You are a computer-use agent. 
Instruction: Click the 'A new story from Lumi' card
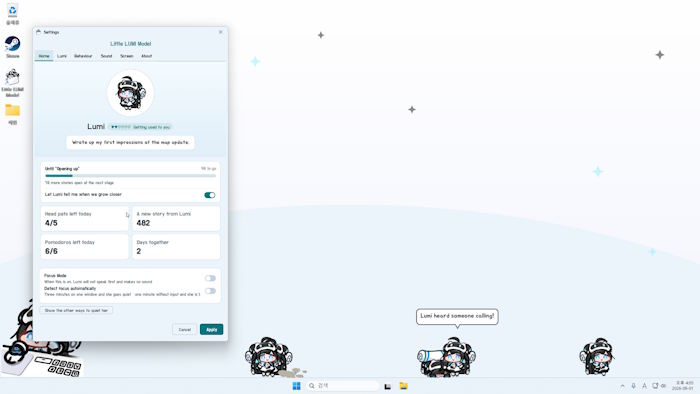[176, 219]
